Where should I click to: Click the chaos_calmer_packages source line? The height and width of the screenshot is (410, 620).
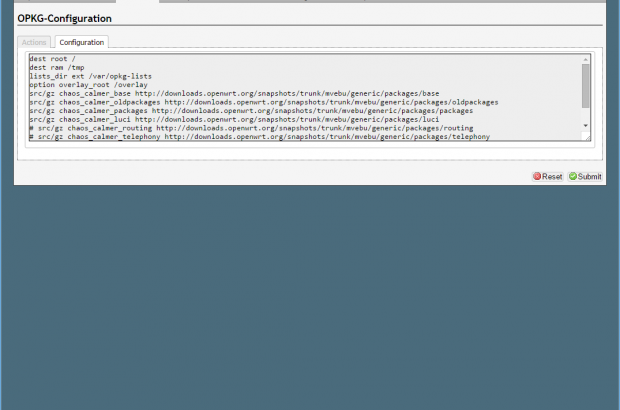(x=251, y=111)
